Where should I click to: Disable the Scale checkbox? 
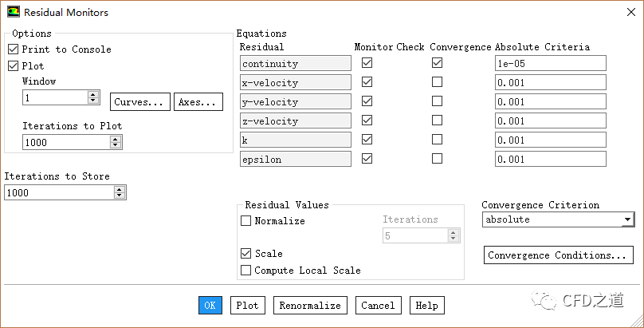tap(246, 254)
